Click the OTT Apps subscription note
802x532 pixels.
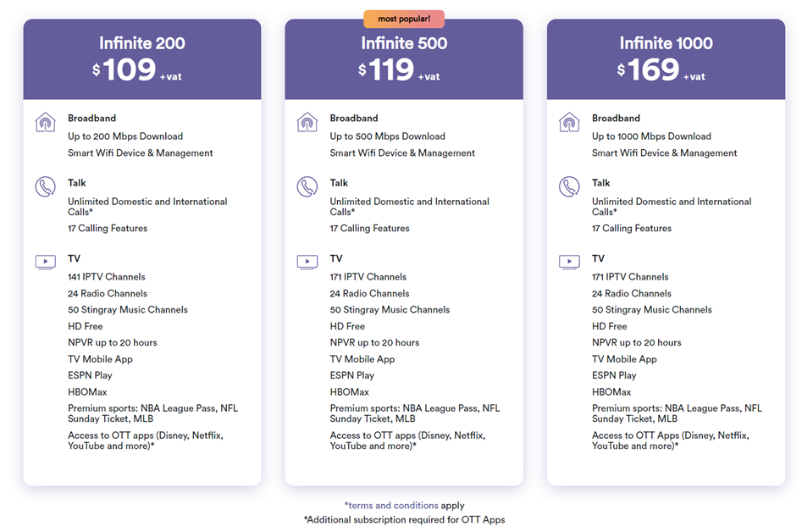coord(404,520)
